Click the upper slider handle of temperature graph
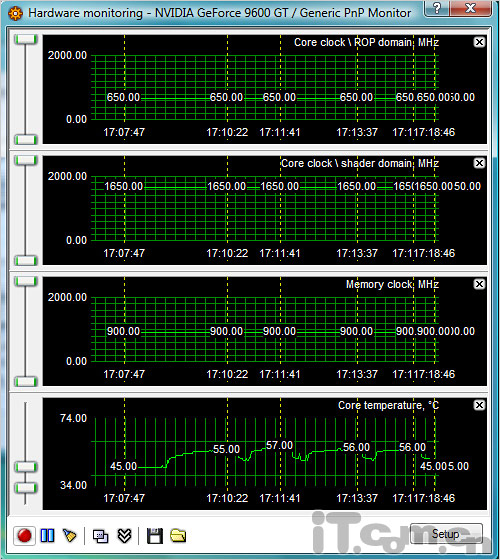The height and width of the screenshot is (560, 500). [26, 466]
